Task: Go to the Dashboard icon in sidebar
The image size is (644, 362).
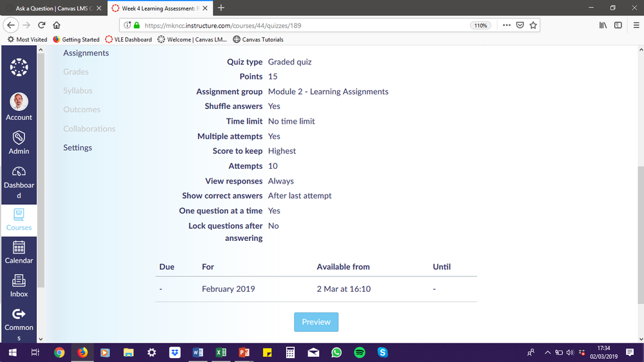Action: (19, 171)
